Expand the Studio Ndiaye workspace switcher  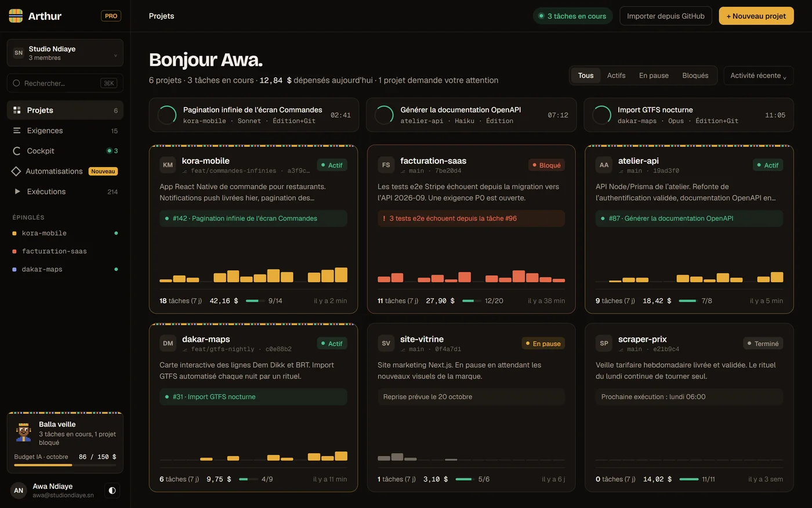pos(65,53)
